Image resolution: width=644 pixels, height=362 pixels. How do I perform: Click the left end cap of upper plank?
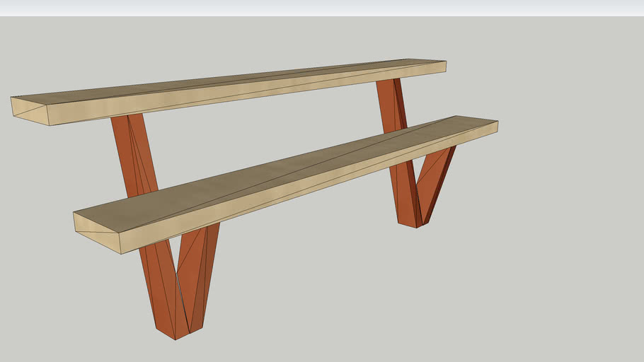[30, 110]
